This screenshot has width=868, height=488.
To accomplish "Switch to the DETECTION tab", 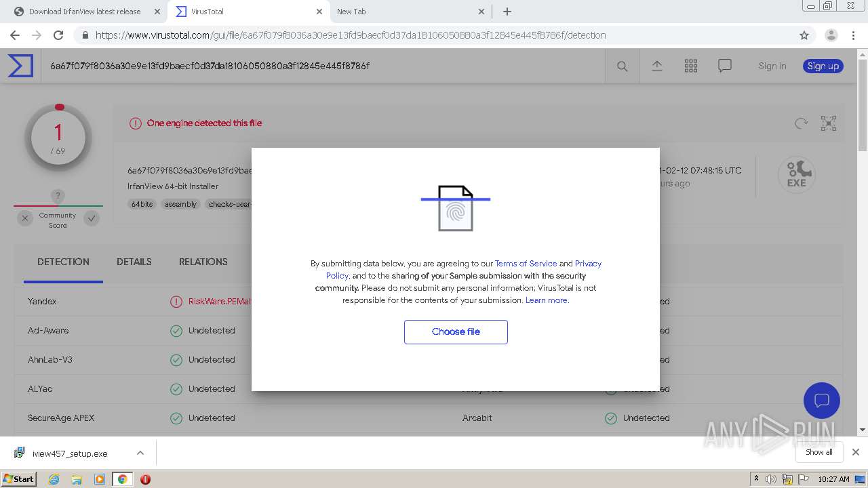I will coord(63,262).
